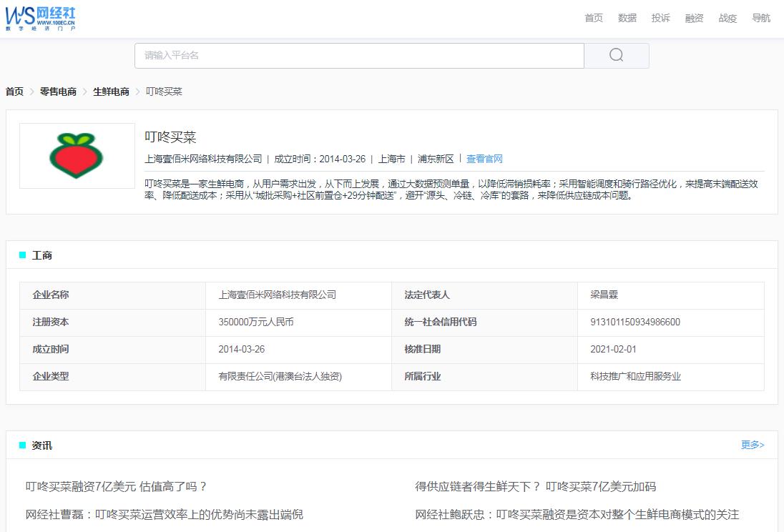The image size is (784, 532).
Task: Open the 融资 menu item
Action: tap(694, 18)
